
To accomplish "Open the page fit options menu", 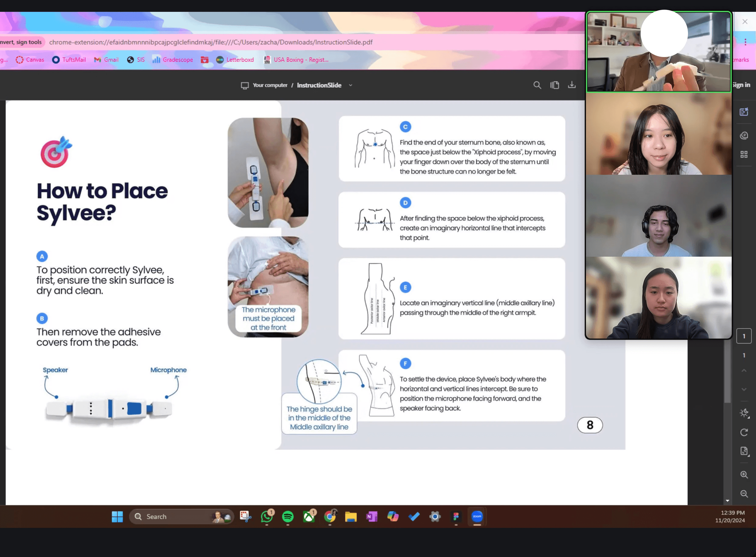I will 744,451.
